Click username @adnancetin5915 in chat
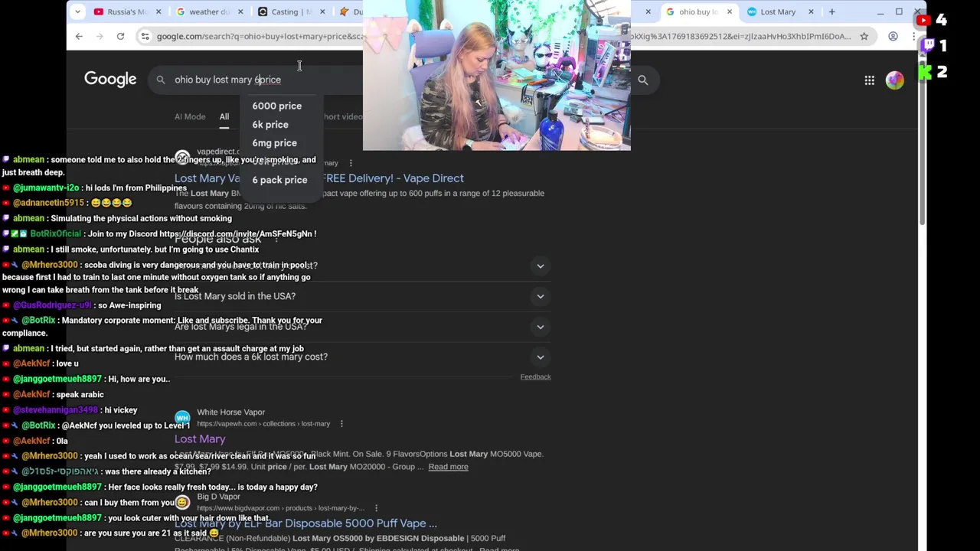The width and height of the screenshot is (980, 551). click(48, 203)
